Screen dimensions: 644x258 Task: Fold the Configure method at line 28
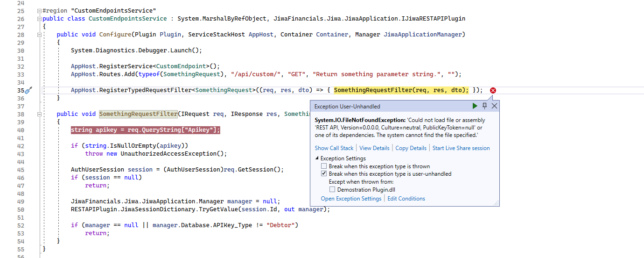point(39,35)
